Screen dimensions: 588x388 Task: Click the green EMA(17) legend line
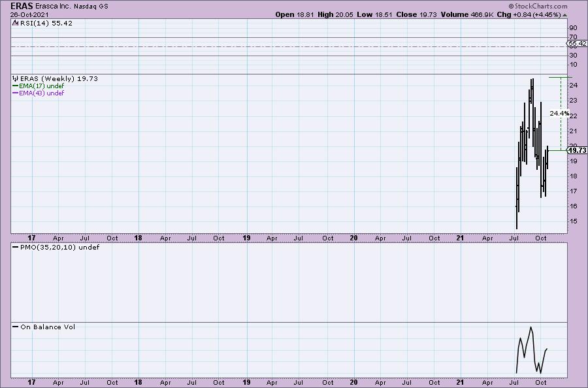tap(16, 86)
